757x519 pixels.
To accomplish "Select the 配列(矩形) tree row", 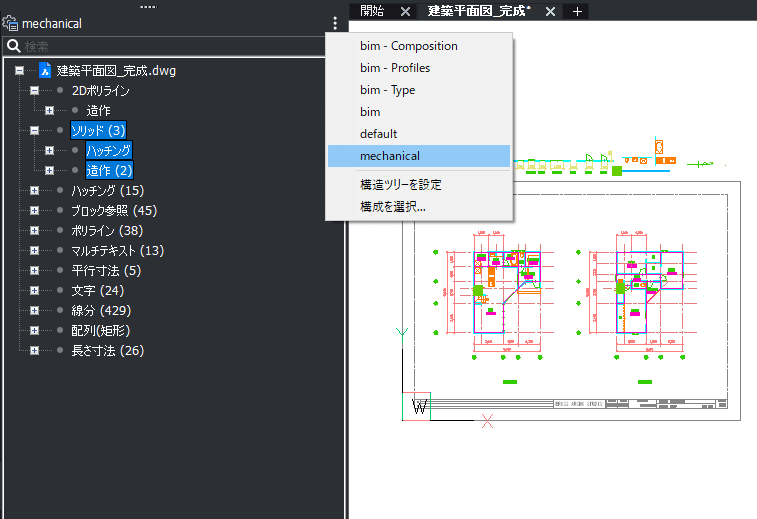I will tap(100, 331).
